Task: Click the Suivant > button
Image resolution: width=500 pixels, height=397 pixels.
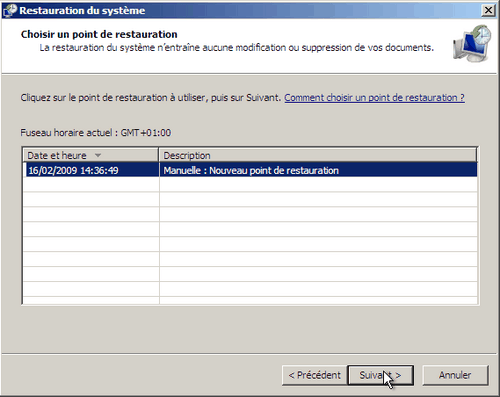Action: coord(381,375)
